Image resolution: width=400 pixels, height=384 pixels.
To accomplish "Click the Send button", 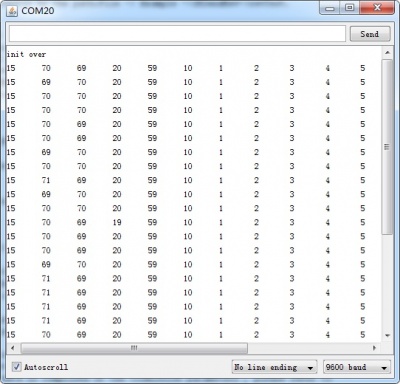I will pos(370,34).
